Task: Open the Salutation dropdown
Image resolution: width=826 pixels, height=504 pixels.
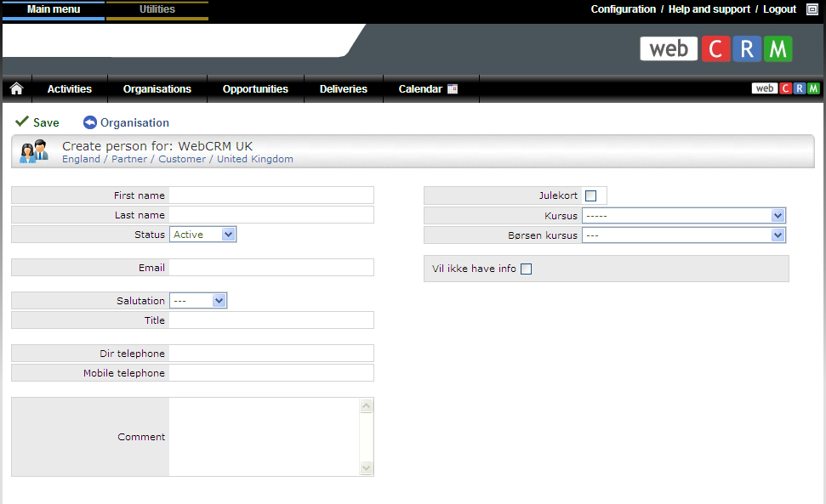Action: coord(198,300)
